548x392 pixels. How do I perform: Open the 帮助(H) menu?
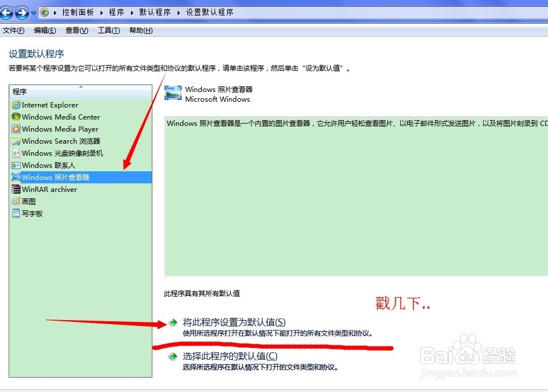click(x=141, y=30)
